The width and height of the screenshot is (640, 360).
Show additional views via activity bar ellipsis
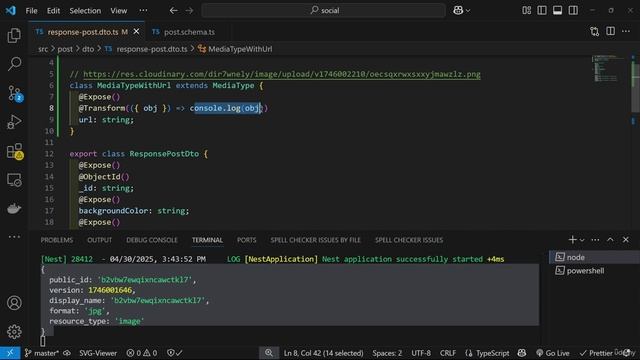coord(14,237)
